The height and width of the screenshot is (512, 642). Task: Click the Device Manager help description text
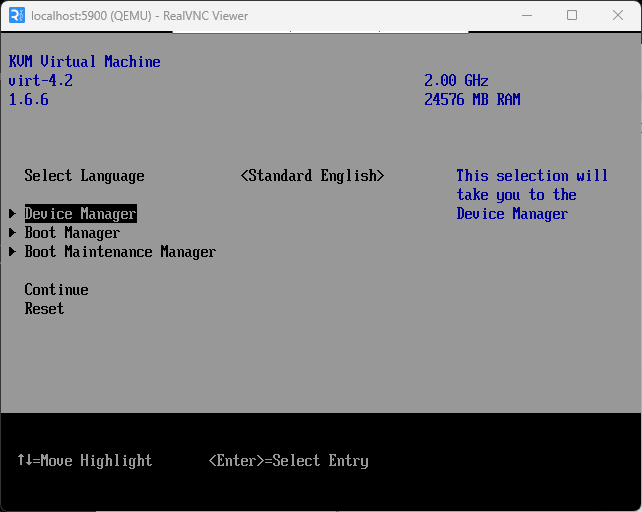point(532,195)
